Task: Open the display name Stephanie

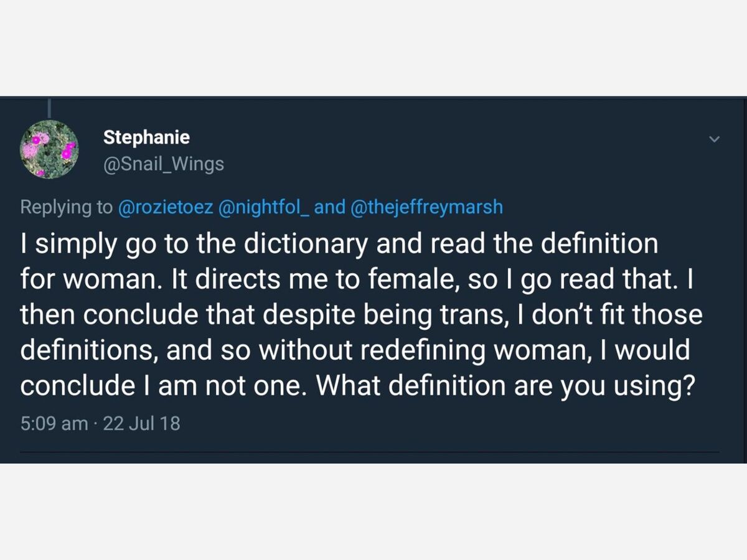Action: tap(146, 137)
